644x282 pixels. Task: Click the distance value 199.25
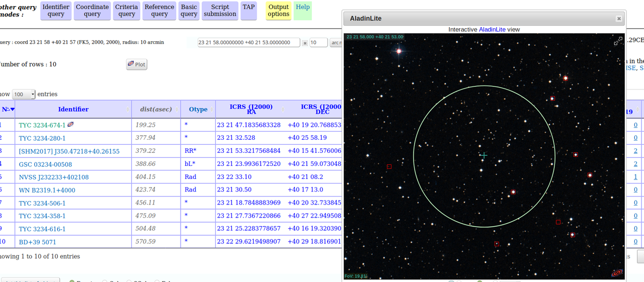(x=145, y=125)
